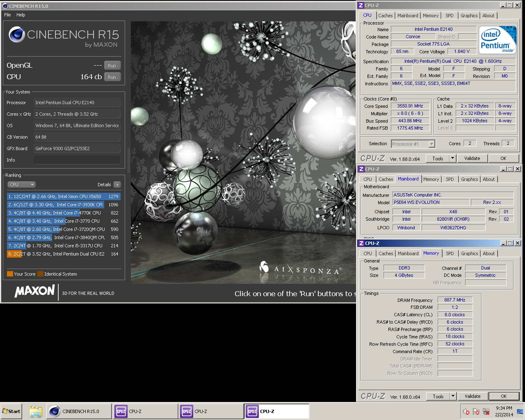Click the P5E64 WS EVOLUTION model field
This screenshot has height=420, width=525.
[431, 202]
